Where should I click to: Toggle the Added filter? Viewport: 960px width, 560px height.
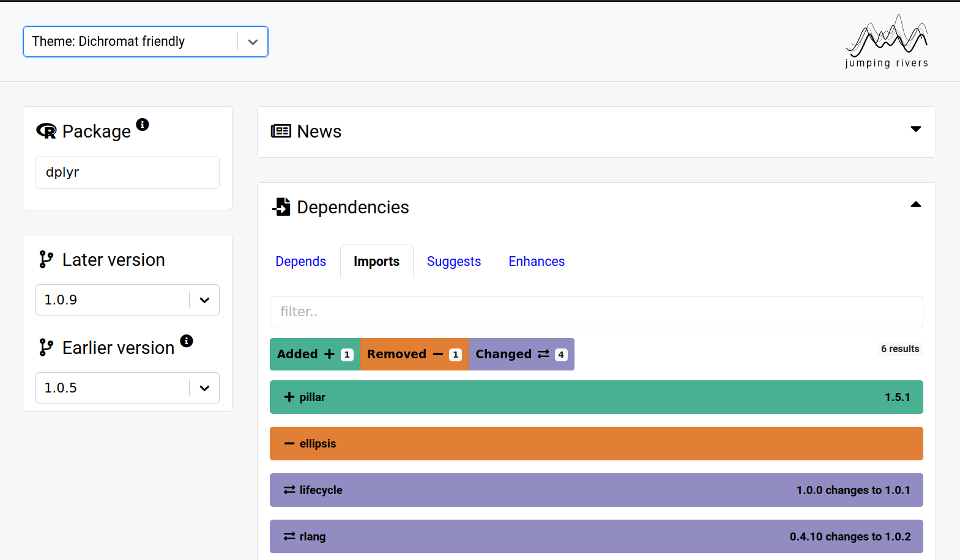pyautogui.click(x=314, y=354)
